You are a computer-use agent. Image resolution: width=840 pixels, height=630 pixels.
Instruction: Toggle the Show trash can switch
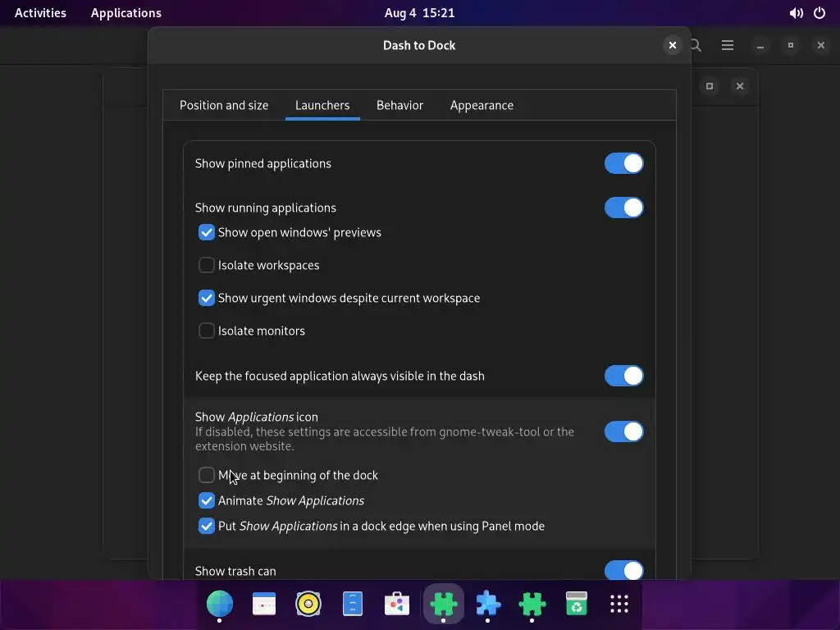(x=623, y=570)
